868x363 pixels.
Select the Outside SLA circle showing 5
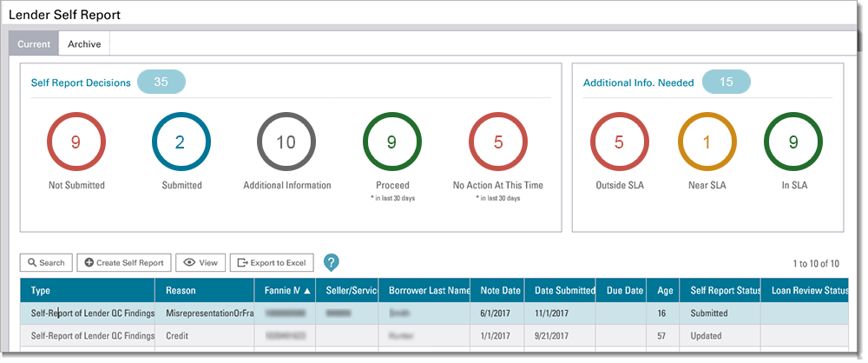(619, 142)
